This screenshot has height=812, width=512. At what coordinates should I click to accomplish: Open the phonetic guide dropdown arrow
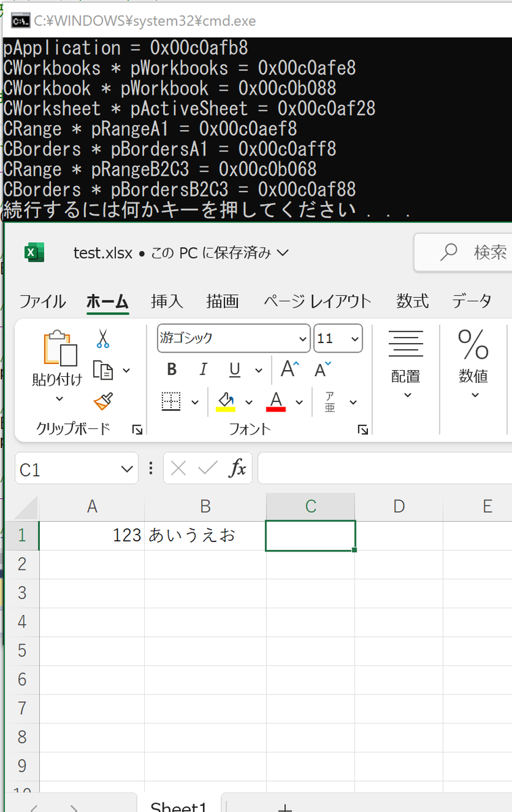coord(353,403)
